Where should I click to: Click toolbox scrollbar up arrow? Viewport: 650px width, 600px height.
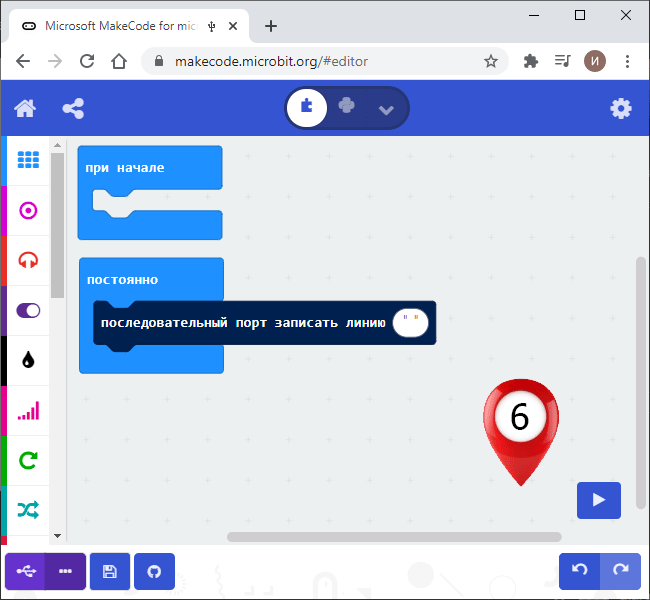58,145
